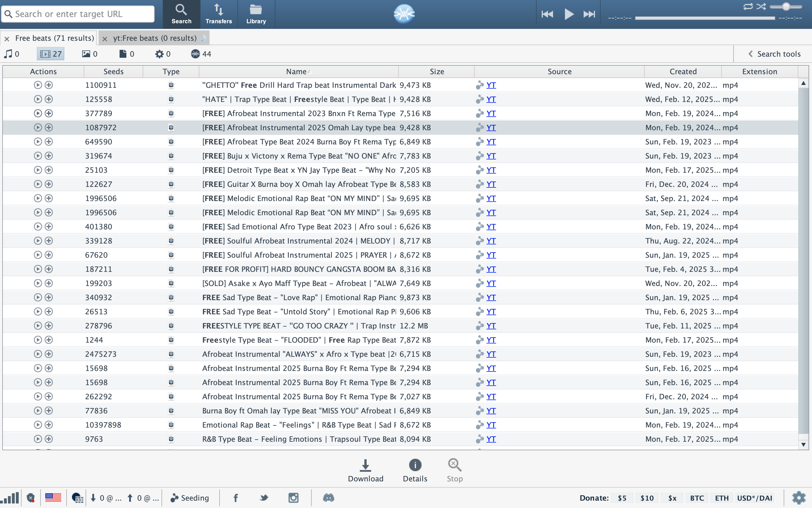812x508 pixels.
Task: Expand the Search tools panel
Action: (774, 54)
